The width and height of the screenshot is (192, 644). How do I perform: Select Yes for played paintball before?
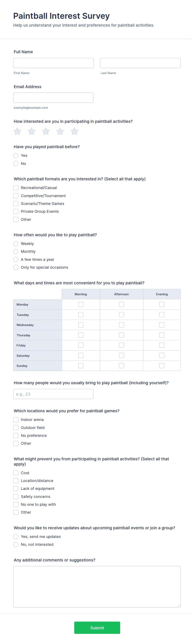click(16, 156)
